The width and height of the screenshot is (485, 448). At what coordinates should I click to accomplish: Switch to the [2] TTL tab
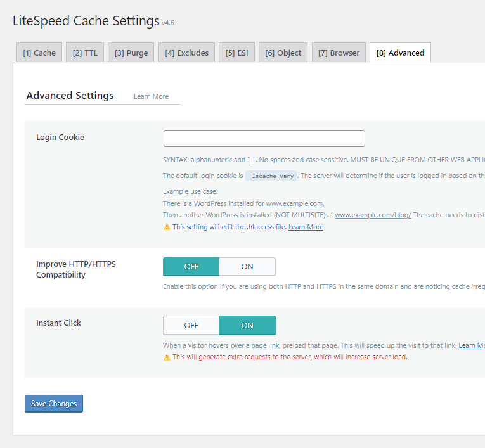pyautogui.click(x=85, y=53)
